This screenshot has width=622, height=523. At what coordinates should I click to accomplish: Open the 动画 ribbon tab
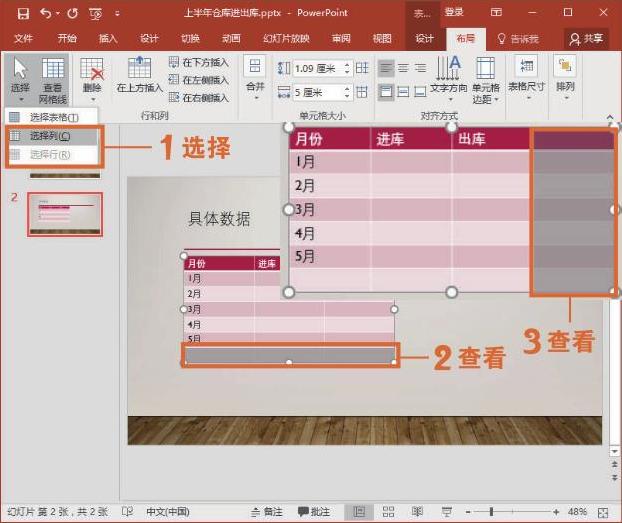tap(231, 38)
